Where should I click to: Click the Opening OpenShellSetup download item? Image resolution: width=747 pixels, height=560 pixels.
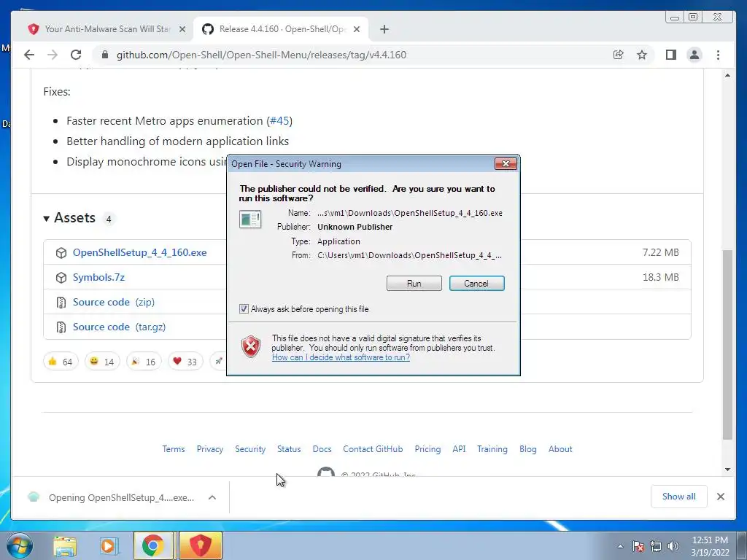point(115,497)
